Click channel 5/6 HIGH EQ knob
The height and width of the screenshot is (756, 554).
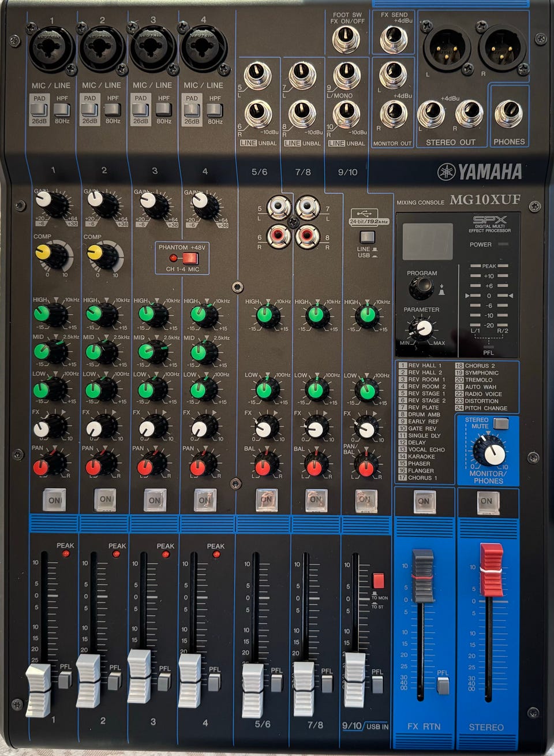pyautogui.click(x=267, y=315)
